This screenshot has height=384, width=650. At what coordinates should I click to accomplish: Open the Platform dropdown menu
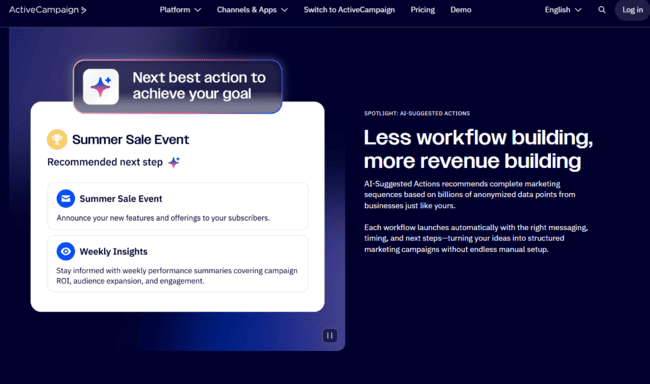(180, 10)
